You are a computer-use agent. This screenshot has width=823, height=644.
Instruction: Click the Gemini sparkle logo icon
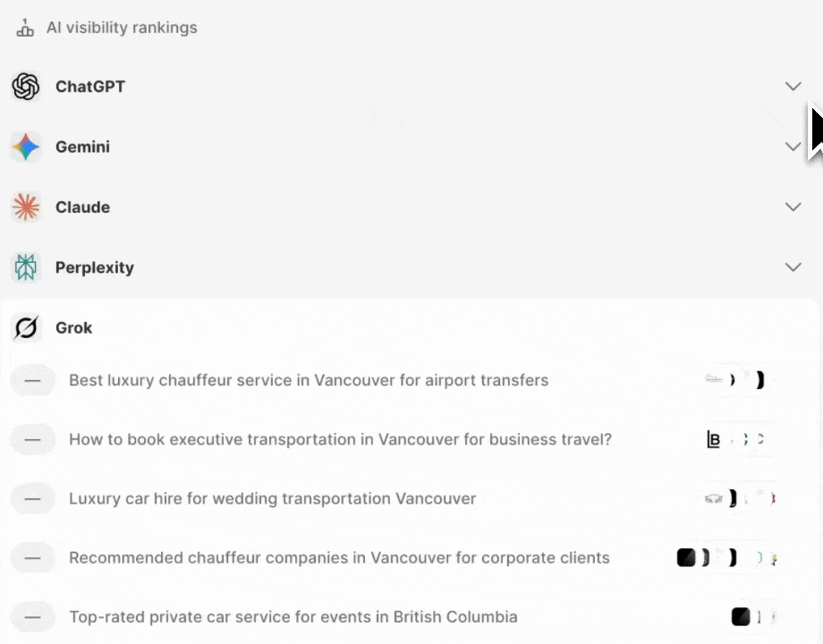26,147
